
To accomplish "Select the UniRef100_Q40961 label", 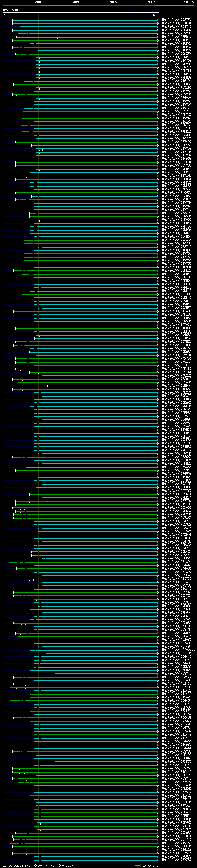I will (177, 745).
